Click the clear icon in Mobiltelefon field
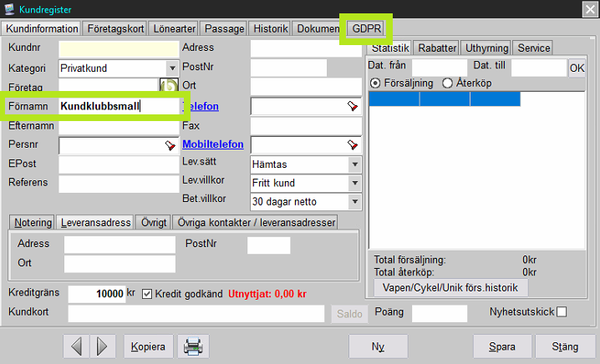This screenshot has width=600, height=364. pyautogui.click(x=353, y=145)
